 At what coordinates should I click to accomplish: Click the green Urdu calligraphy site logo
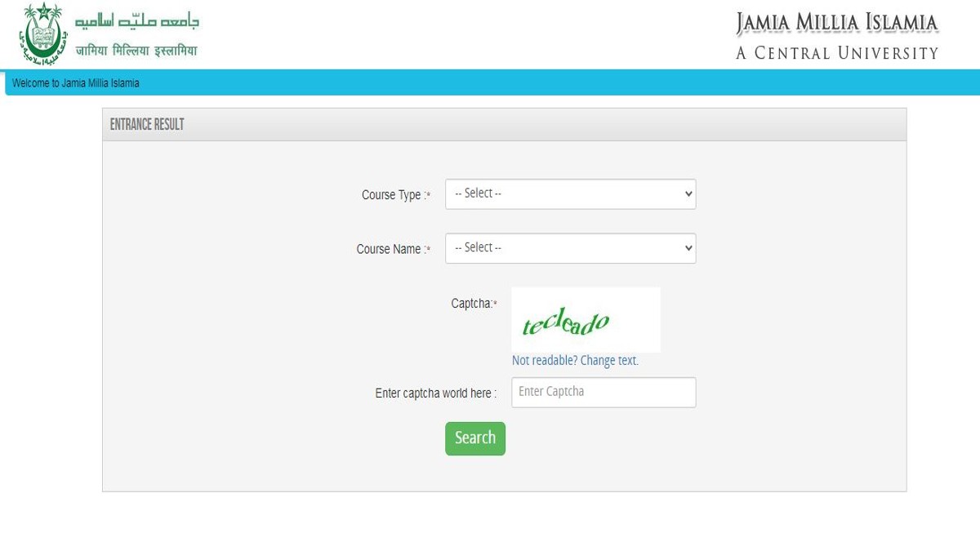tap(137, 20)
